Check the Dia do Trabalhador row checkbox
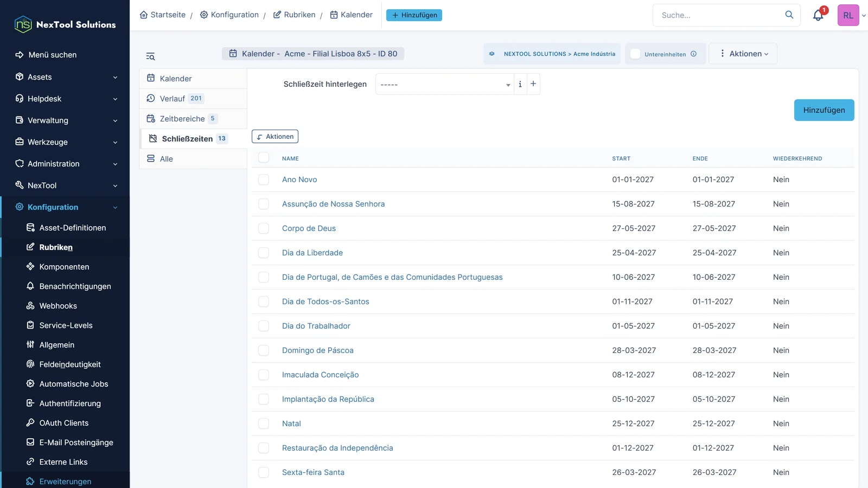The width and height of the screenshot is (868, 488). (x=264, y=326)
